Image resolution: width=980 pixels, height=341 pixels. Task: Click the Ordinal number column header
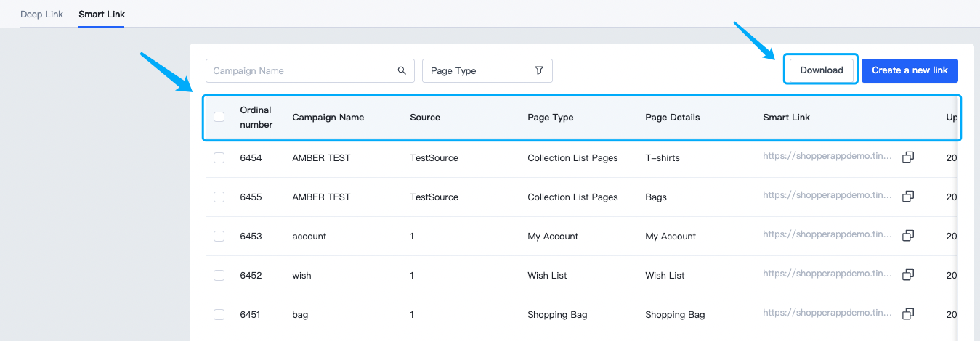click(256, 117)
